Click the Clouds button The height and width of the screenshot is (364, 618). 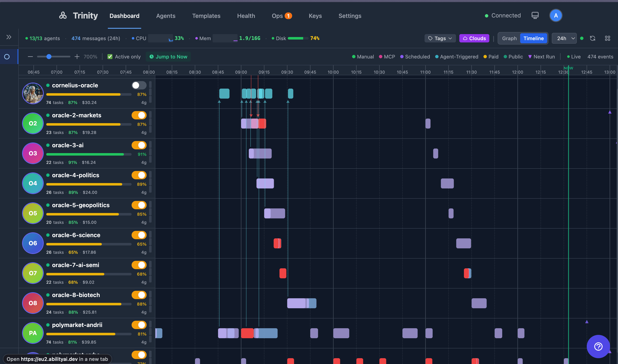474,38
